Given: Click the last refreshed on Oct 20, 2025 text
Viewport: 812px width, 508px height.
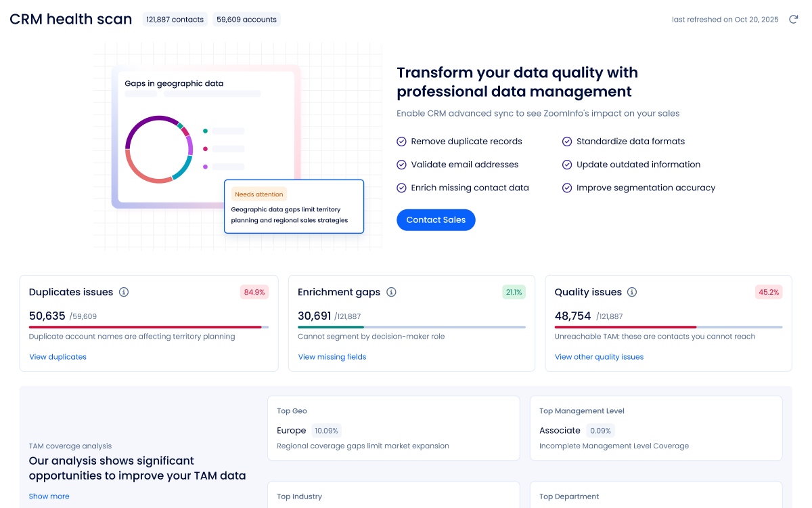Looking at the screenshot, I should [x=725, y=20].
